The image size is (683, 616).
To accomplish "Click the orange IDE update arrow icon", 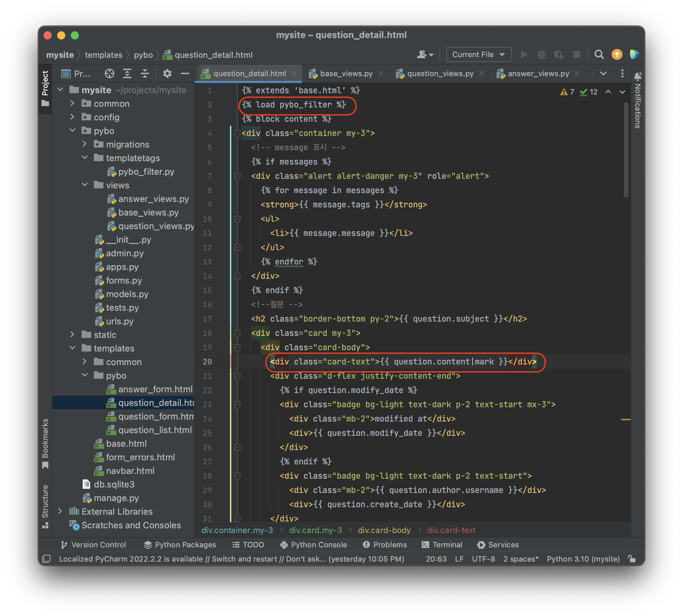I will pyautogui.click(x=617, y=55).
